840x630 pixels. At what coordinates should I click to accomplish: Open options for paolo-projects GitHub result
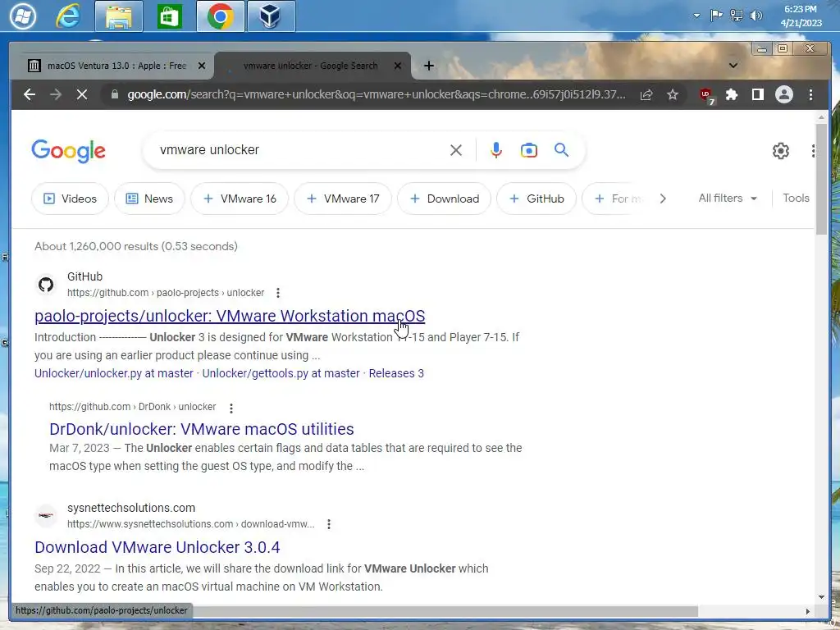coord(277,293)
